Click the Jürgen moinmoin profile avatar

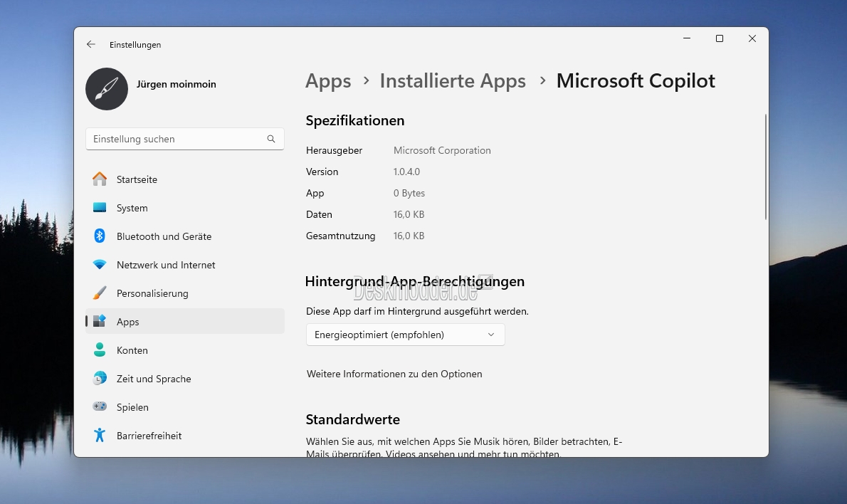pyautogui.click(x=107, y=89)
